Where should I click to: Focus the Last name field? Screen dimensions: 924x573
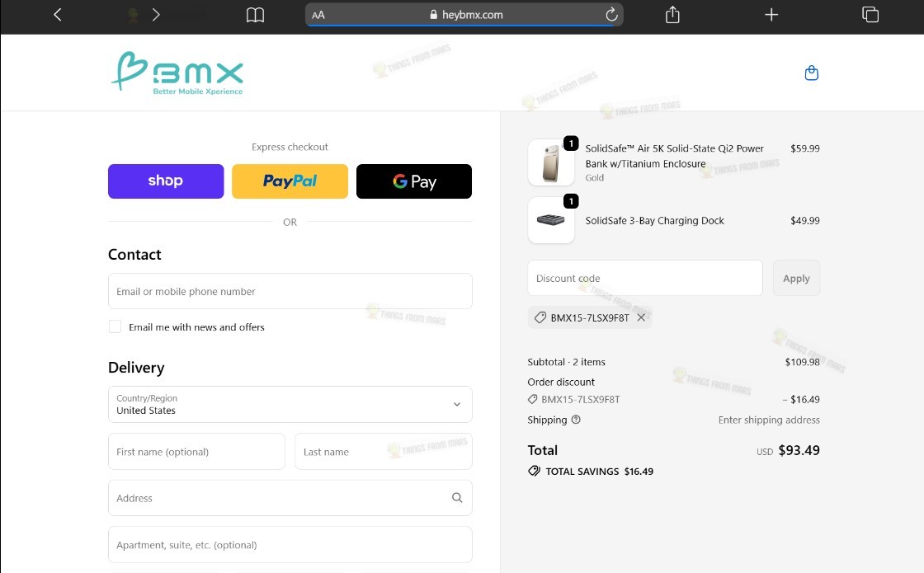coord(383,452)
